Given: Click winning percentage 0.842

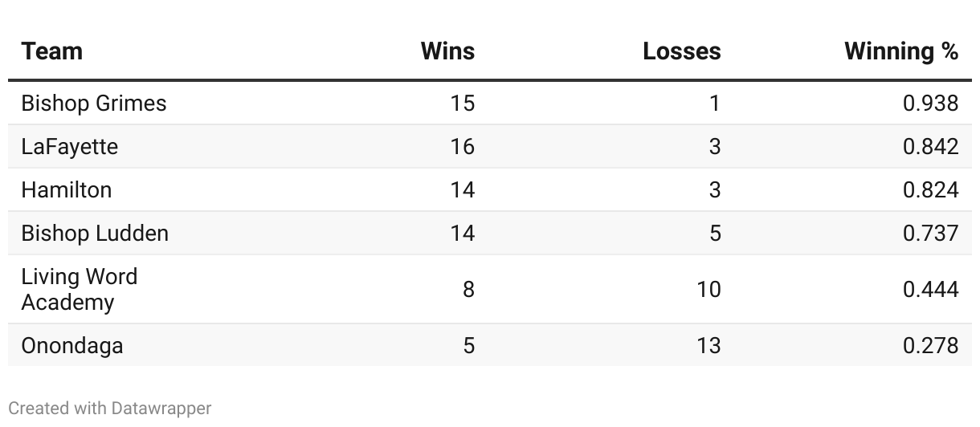Looking at the screenshot, I should pos(931,147).
